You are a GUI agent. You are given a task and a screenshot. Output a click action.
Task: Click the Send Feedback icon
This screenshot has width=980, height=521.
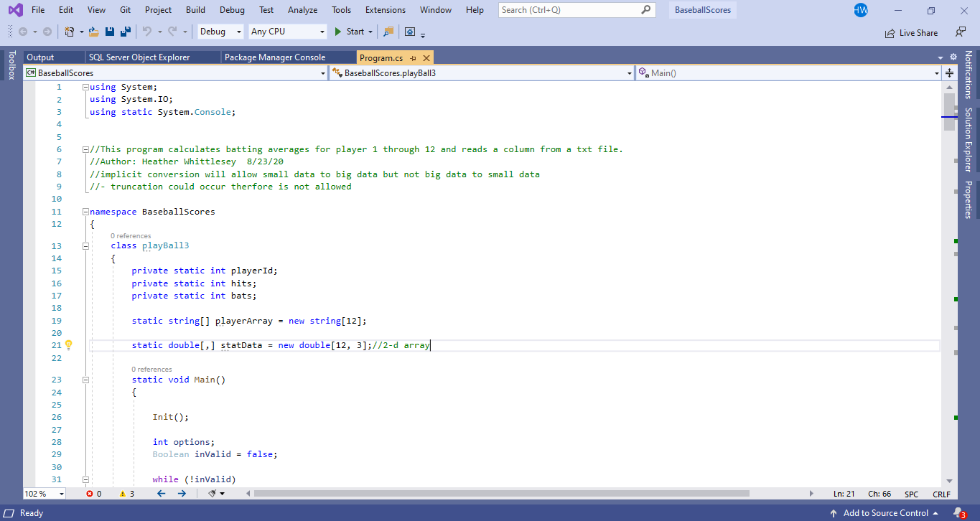coord(961,32)
